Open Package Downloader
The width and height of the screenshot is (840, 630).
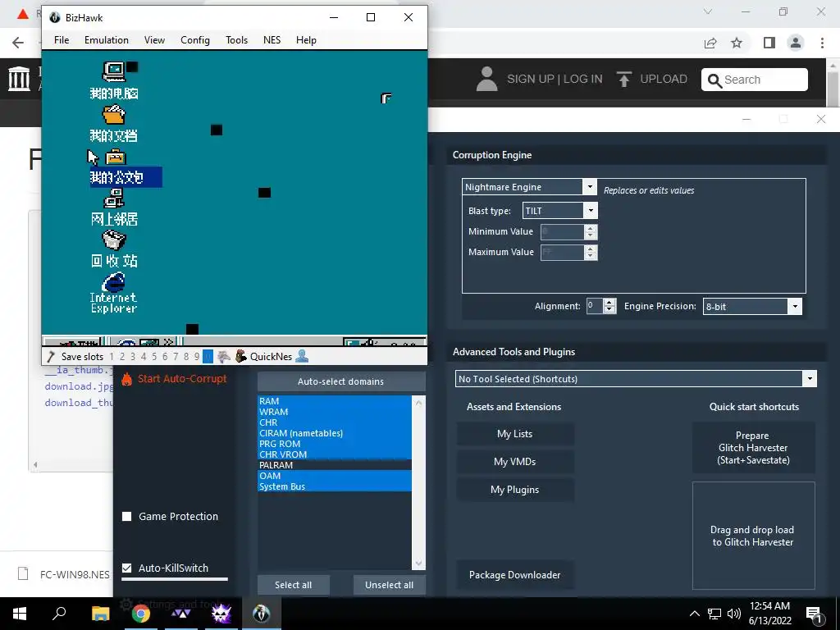tap(515, 575)
